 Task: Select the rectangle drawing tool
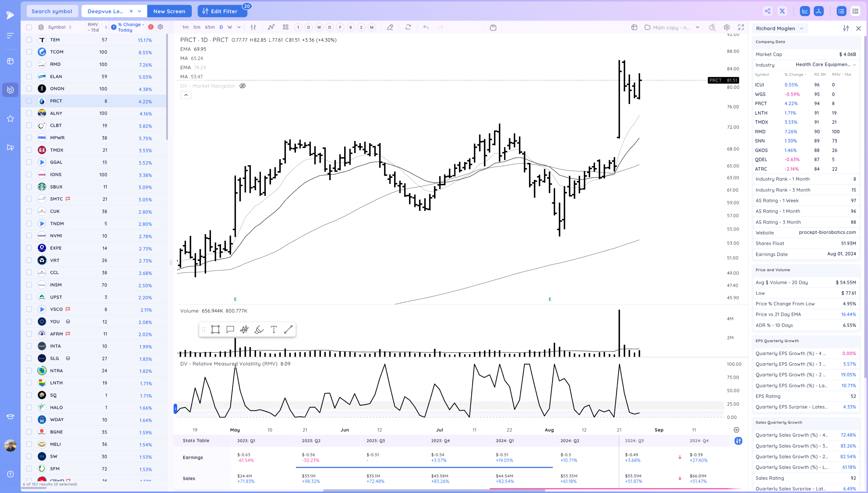pos(215,329)
